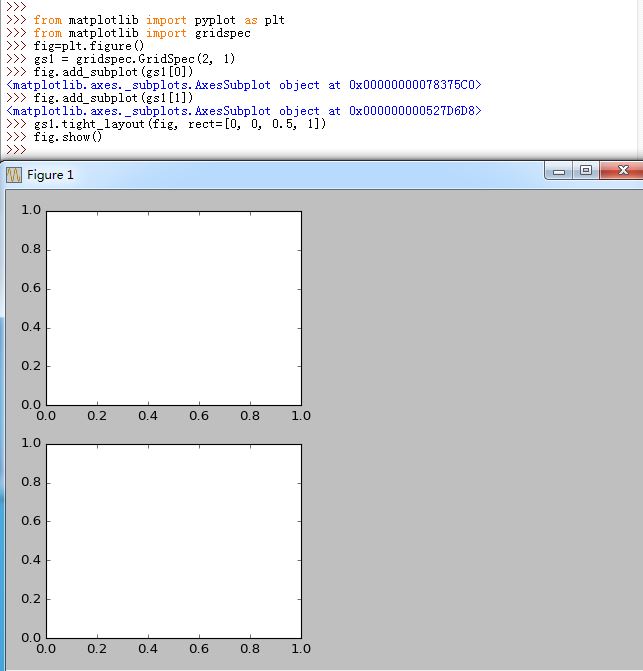
Task: Click the 'gs1.tight_layout(fig, rect=[0, 0, 0.5, 1])' line
Action: pyautogui.click(x=180, y=124)
